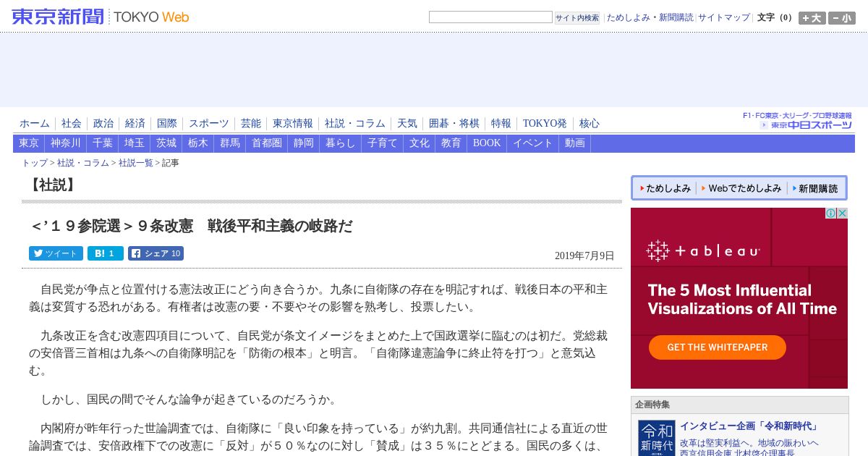Open インタビュー企画「令和新時代」 link
This screenshot has width=868, height=456.
(749, 426)
